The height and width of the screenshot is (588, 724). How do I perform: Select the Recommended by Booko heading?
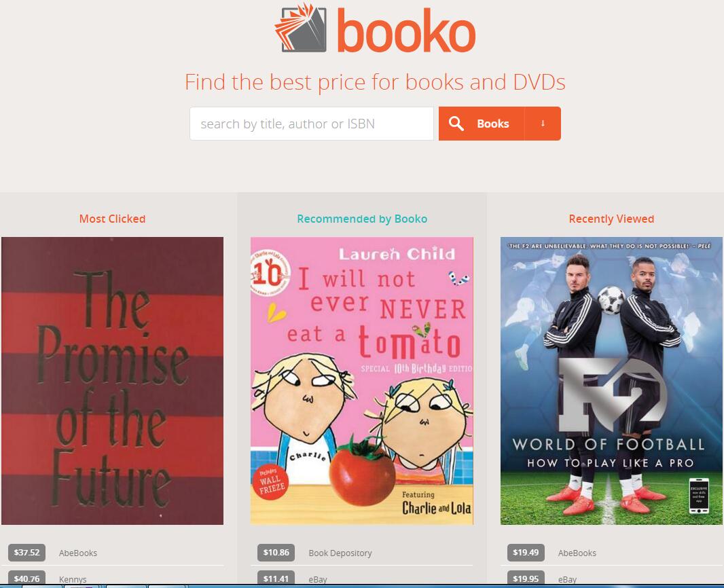(362, 219)
